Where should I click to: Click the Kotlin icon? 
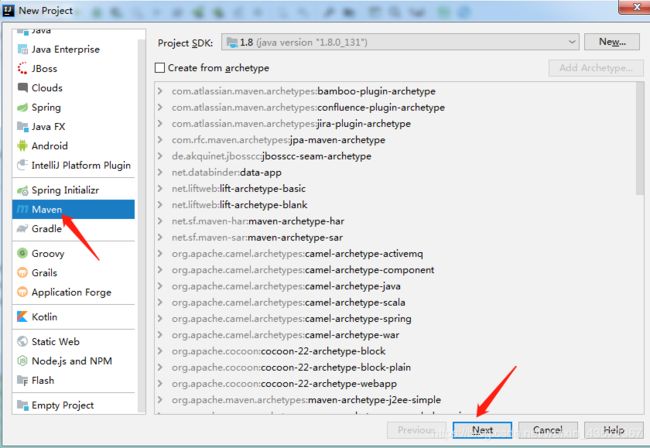[22, 317]
